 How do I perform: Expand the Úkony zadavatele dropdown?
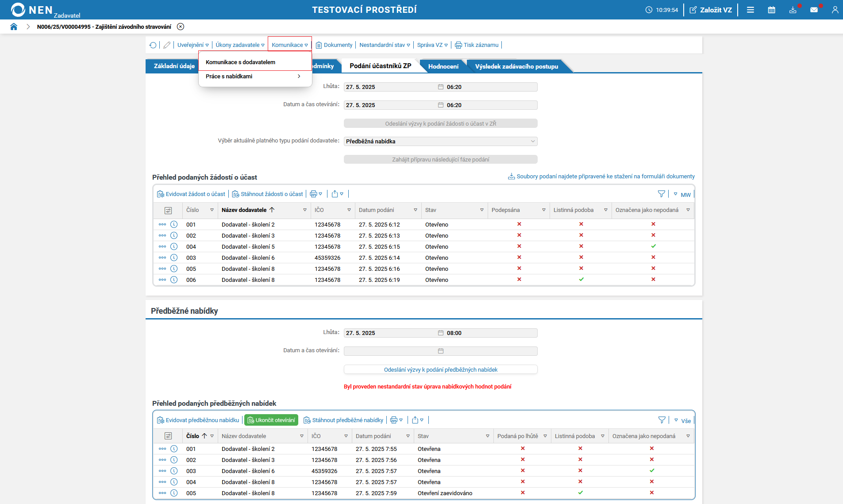(x=240, y=45)
